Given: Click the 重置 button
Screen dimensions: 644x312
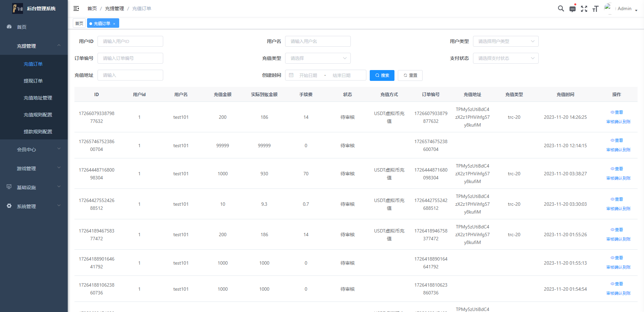Looking at the screenshot, I should pyautogui.click(x=410, y=75).
